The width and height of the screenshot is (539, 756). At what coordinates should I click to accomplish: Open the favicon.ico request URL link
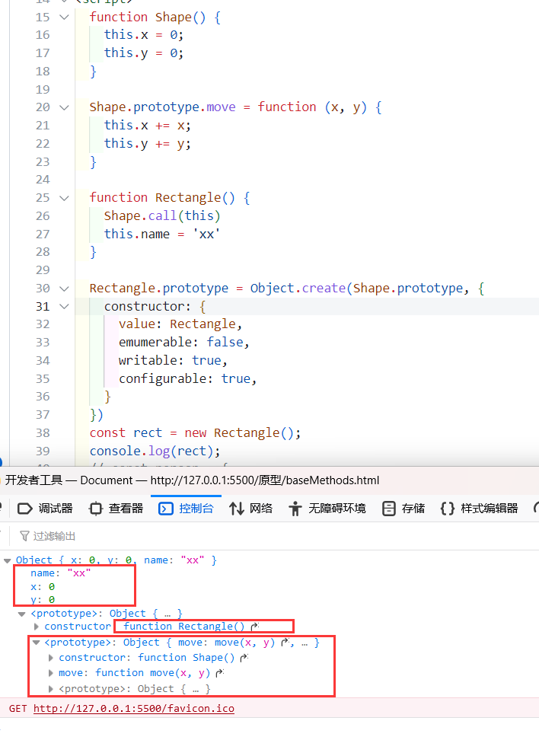(x=133, y=709)
